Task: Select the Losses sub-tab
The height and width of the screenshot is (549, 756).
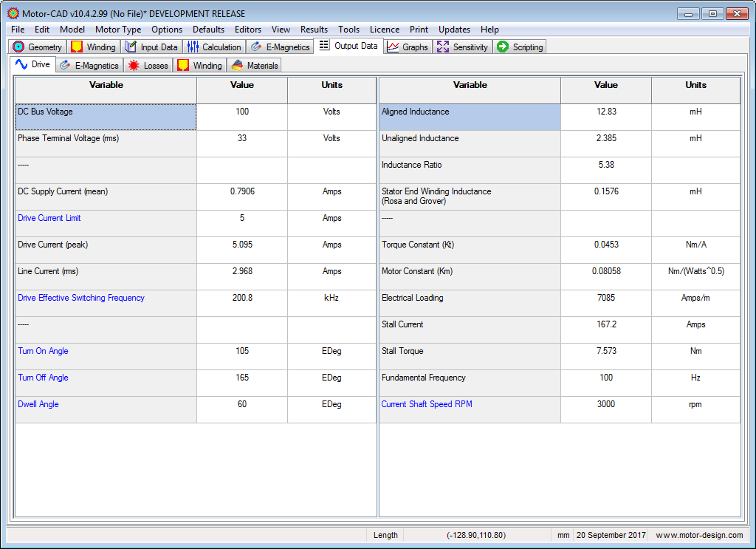Action: click(x=148, y=65)
